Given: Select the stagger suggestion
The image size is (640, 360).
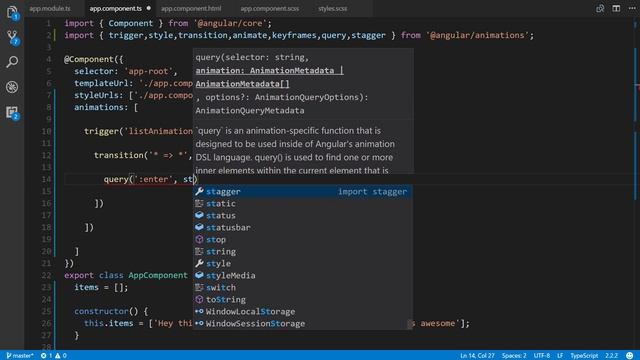Looking at the screenshot, I should (x=302, y=191).
